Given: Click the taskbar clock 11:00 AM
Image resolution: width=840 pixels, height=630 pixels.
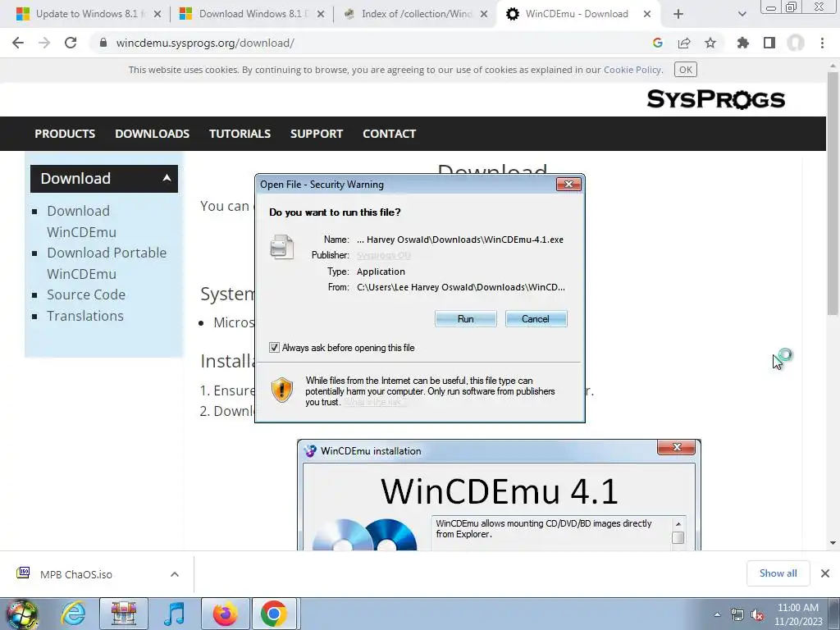Looking at the screenshot, I should (x=798, y=614).
